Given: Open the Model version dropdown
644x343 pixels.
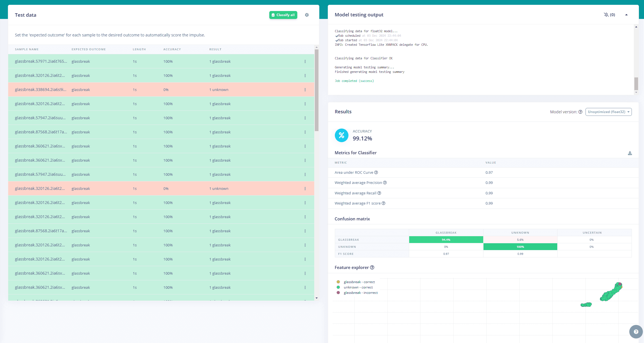Looking at the screenshot, I should click(608, 112).
